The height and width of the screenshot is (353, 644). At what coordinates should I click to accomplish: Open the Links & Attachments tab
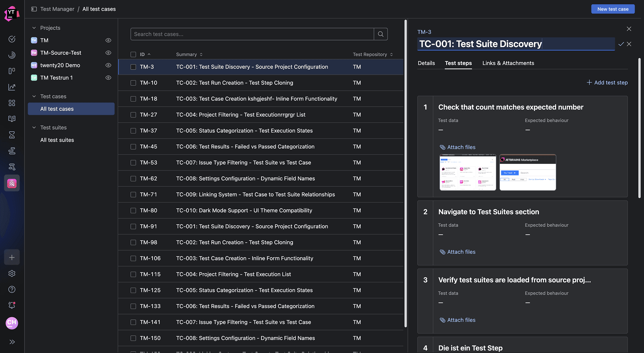[x=508, y=63]
